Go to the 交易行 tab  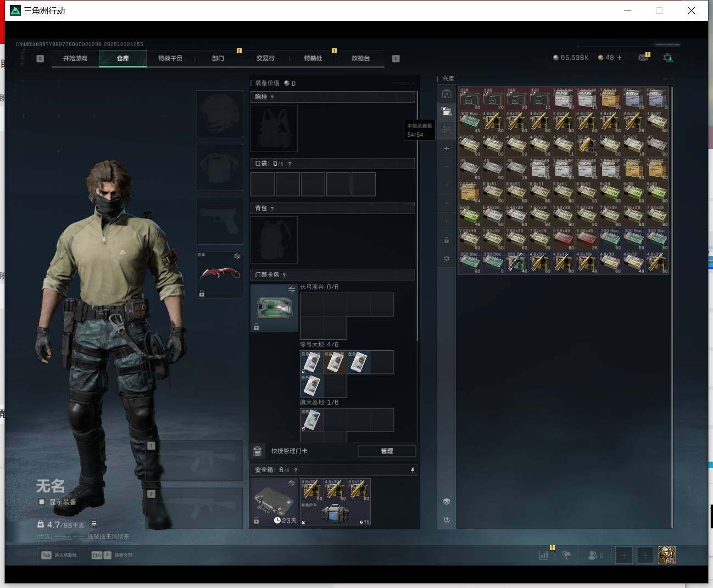(265, 58)
